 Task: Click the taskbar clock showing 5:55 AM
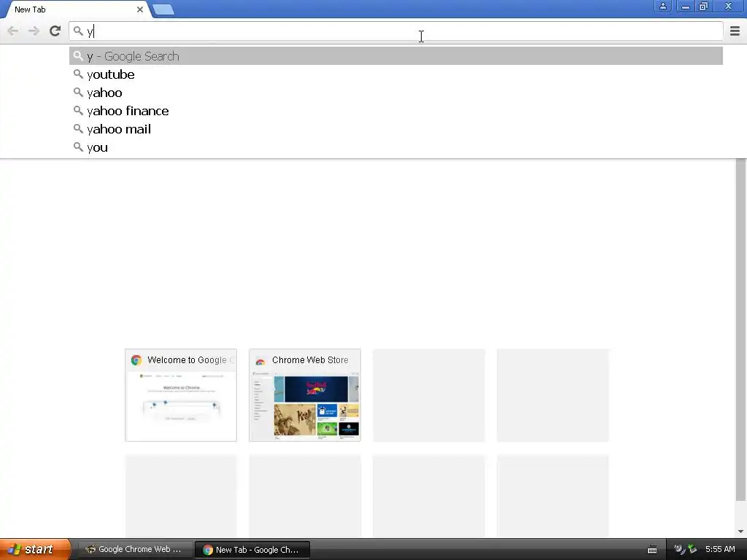click(x=720, y=549)
